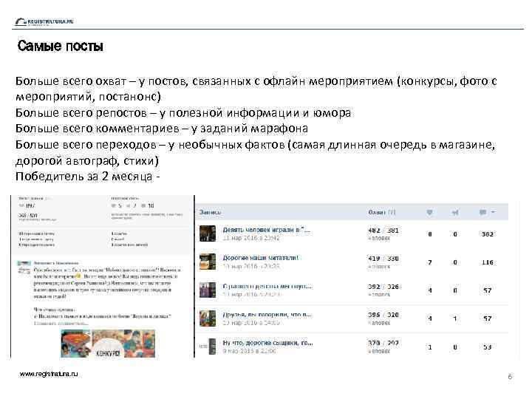Click reach value "419 / 330"
532x399 pixels.
coord(383,259)
